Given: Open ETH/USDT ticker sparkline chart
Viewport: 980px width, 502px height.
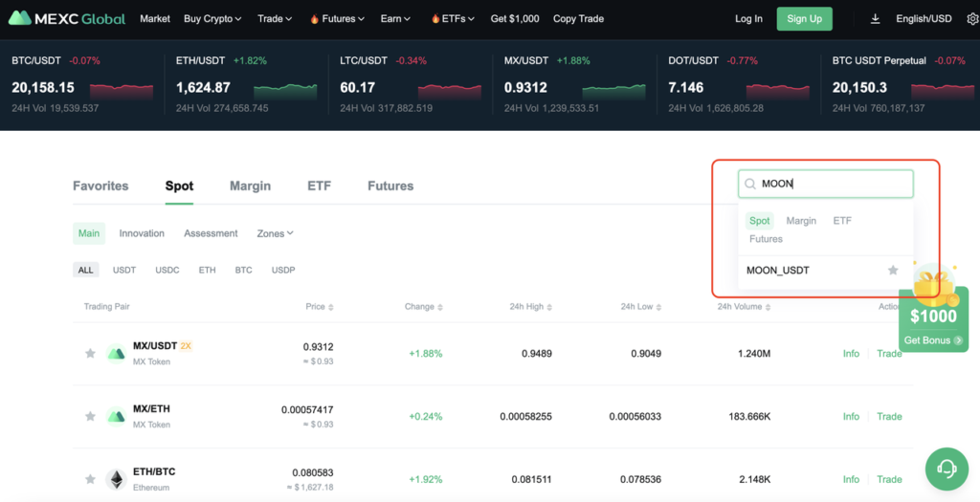Looking at the screenshot, I should [x=285, y=91].
